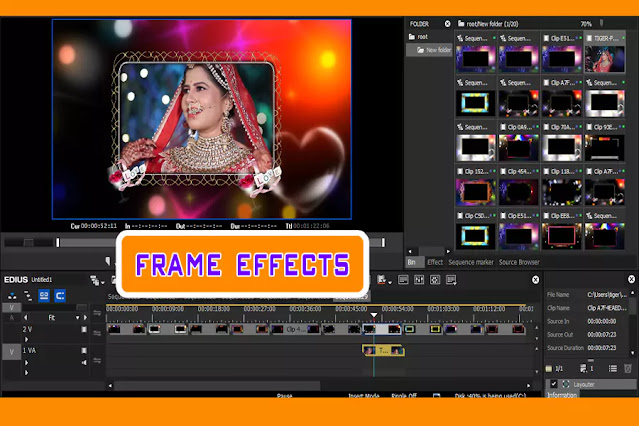
Task: Select the Clip 70A thumbnail
Action: 562,148
